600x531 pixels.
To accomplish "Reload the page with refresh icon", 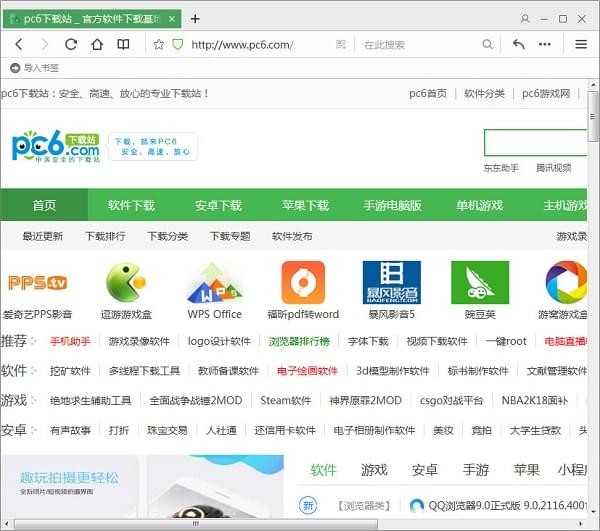I will (x=71, y=44).
